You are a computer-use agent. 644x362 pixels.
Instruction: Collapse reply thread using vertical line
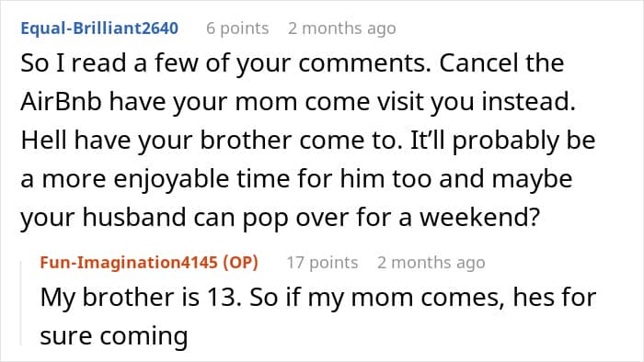[21, 303]
